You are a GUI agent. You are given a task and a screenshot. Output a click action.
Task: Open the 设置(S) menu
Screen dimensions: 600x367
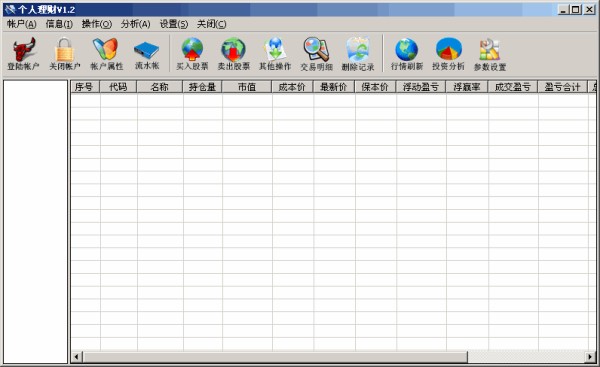(174, 24)
